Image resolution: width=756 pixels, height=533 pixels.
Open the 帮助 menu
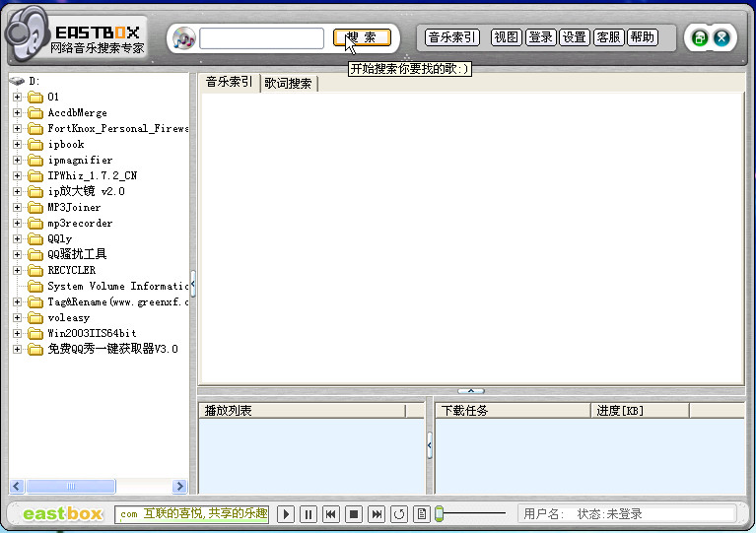click(x=643, y=37)
